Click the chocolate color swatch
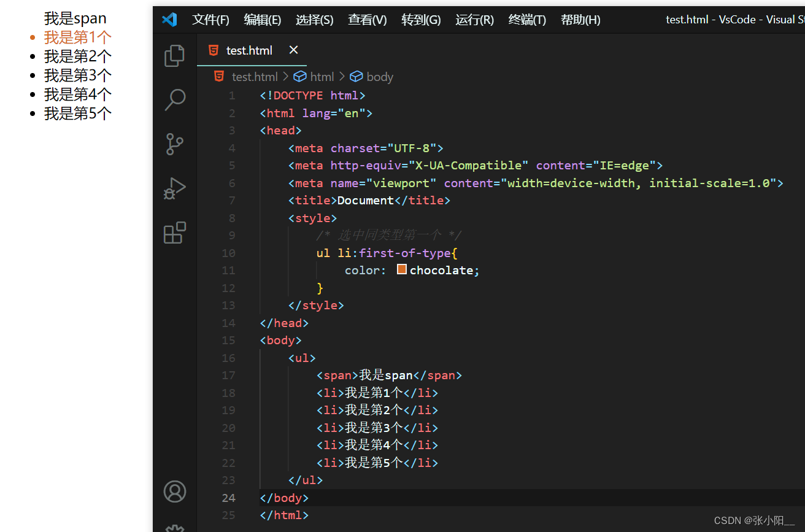 pos(402,269)
